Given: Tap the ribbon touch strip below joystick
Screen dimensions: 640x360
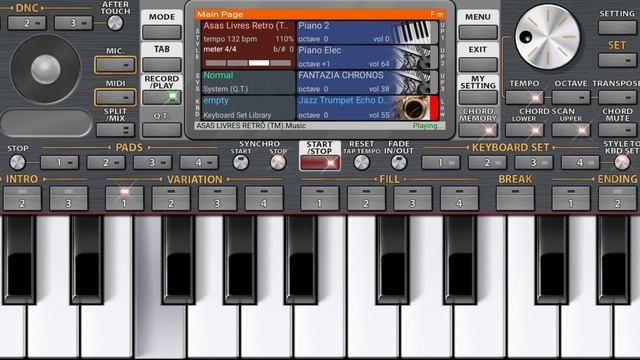Looking at the screenshot, I should tap(47, 122).
